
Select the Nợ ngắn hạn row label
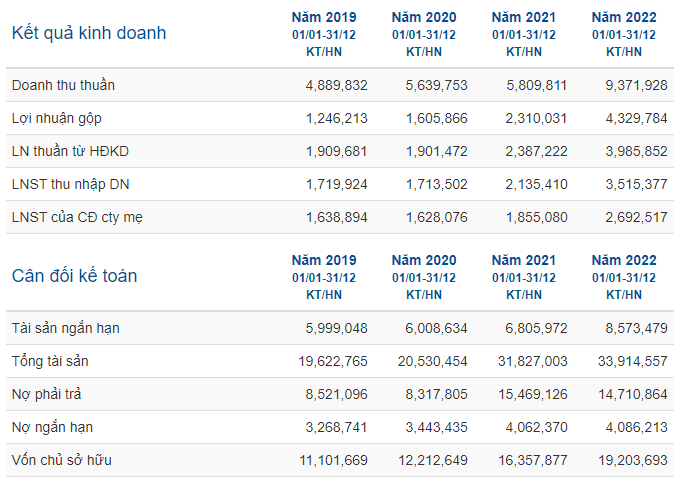(x=52, y=427)
